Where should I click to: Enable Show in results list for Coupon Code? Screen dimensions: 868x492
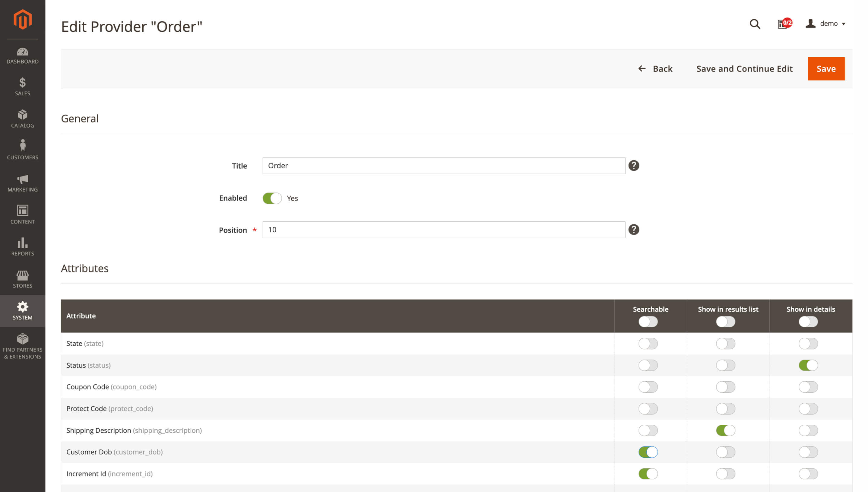coord(725,387)
